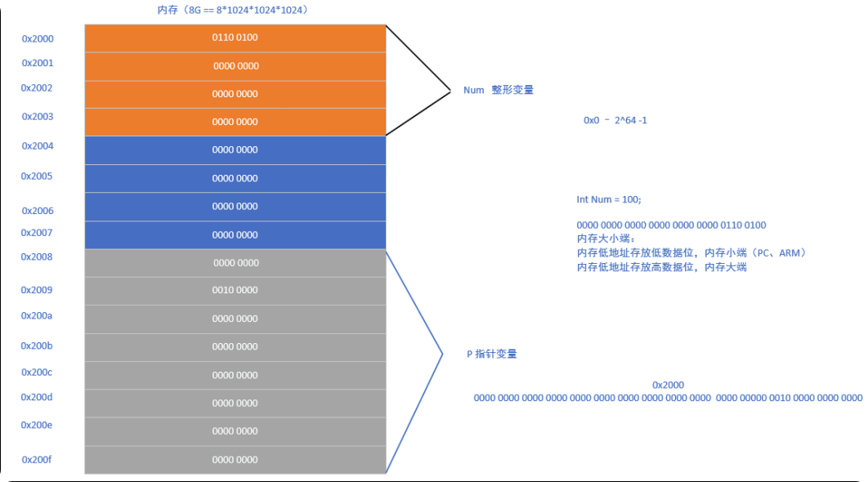Select the blue memory cell in row 0x2007
The width and height of the screenshot is (868, 482).
235,234
